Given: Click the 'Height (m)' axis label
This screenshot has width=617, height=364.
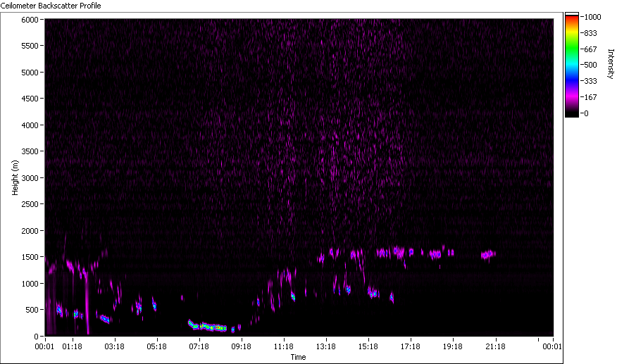Looking at the screenshot, I should 15,177.
